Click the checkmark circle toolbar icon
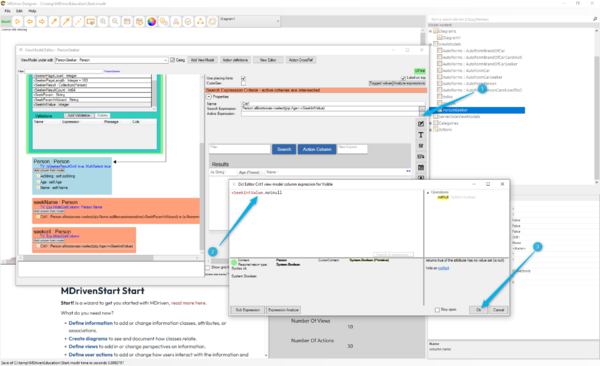The image size is (600, 366). point(188,22)
